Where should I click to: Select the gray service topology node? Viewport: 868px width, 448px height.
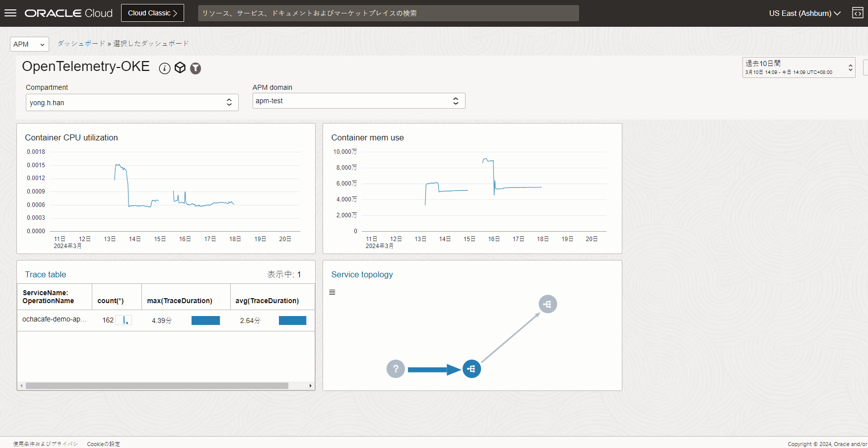(547, 304)
